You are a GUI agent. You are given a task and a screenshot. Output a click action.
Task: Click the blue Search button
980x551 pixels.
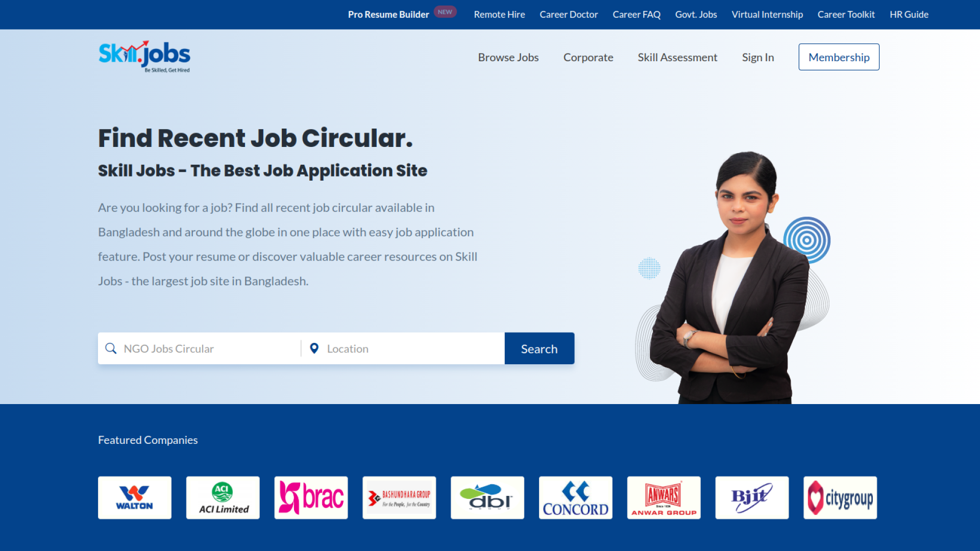click(x=540, y=348)
